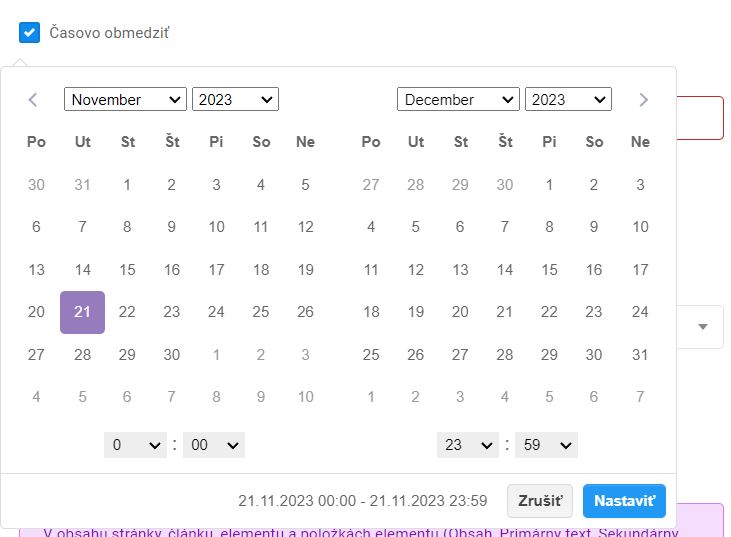Go to next month arrow
The height and width of the screenshot is (537, 731).
pos(643,99)
